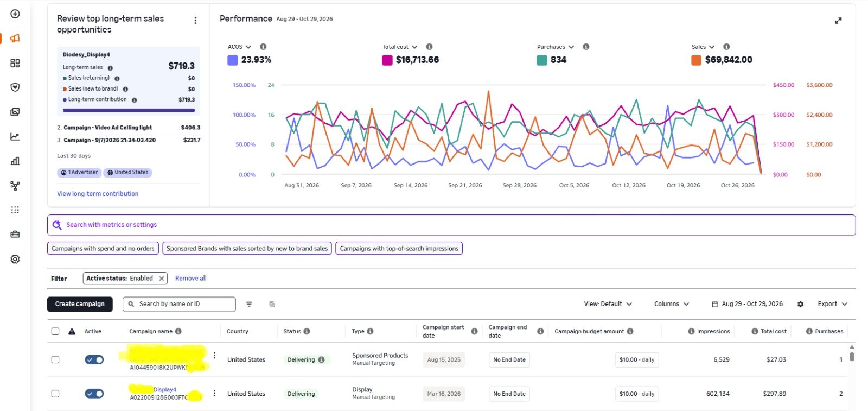This screenshot has height=411, width=868.
Task: Open View long-term contribution link
Action: click(x=98, y=194)
